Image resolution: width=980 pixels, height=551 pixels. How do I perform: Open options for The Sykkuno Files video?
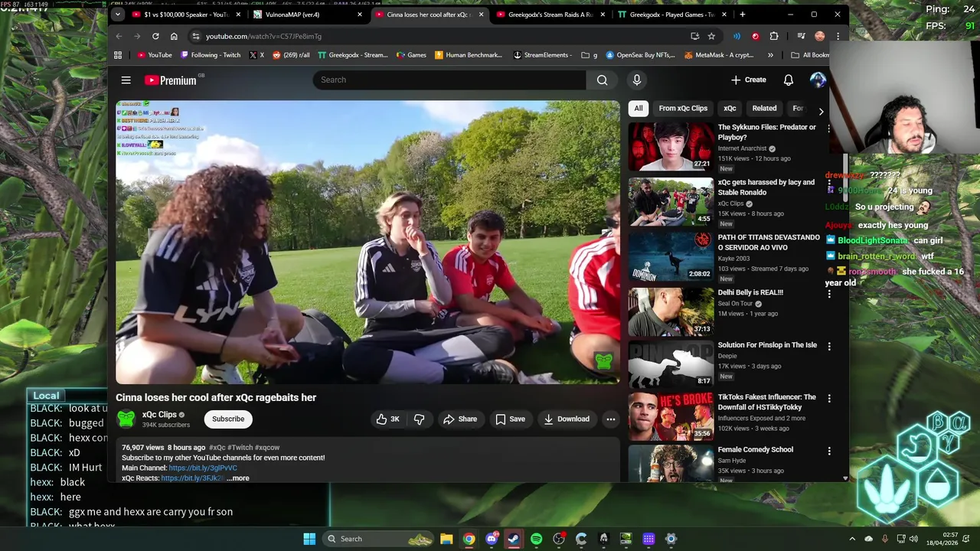coord(829,129)
